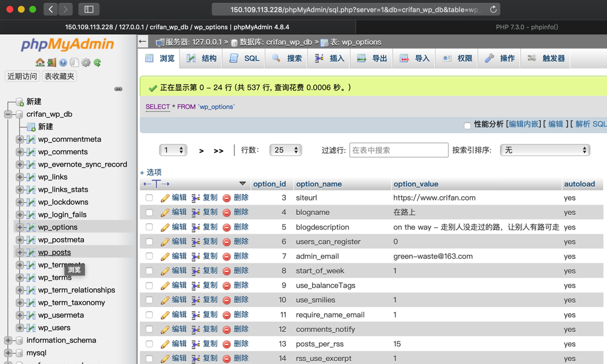Check the admin_email row checkbox

tap(149, 256)
